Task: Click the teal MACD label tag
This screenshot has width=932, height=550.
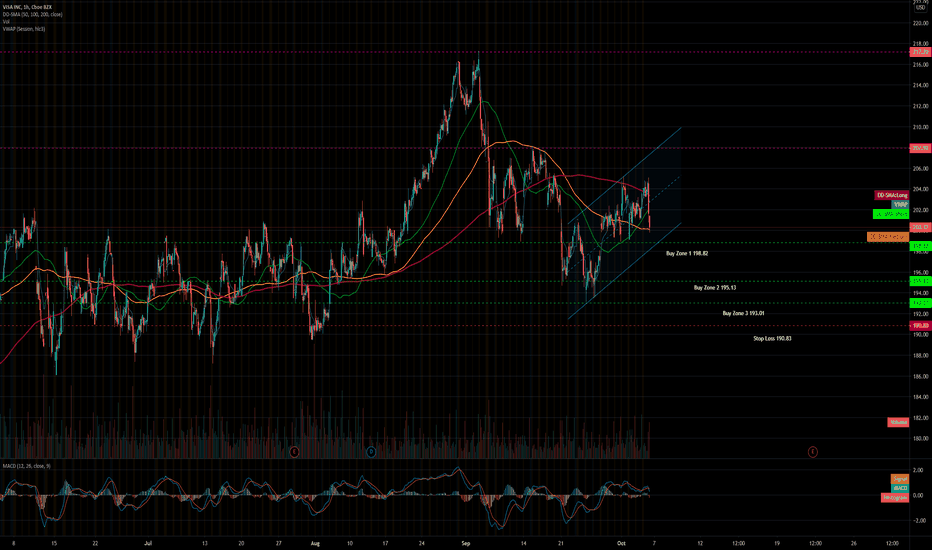Action: (x=900, y=488)
